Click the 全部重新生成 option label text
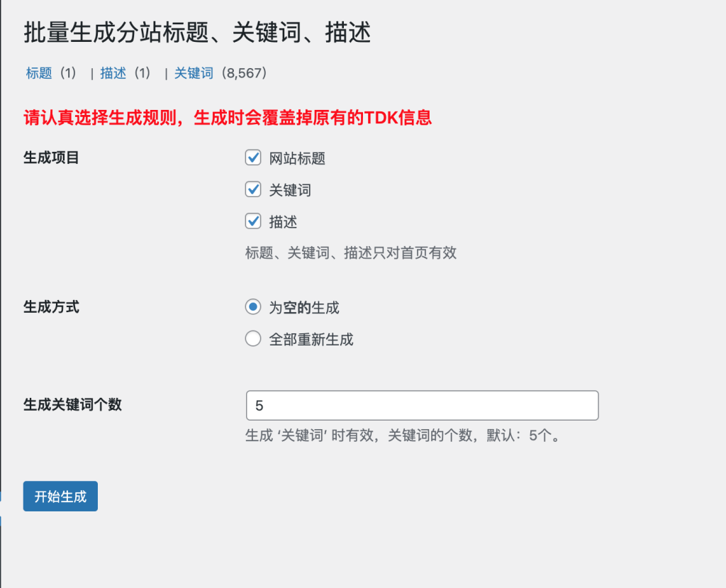This screenshot has height=588, width=726. coord(311,340)
